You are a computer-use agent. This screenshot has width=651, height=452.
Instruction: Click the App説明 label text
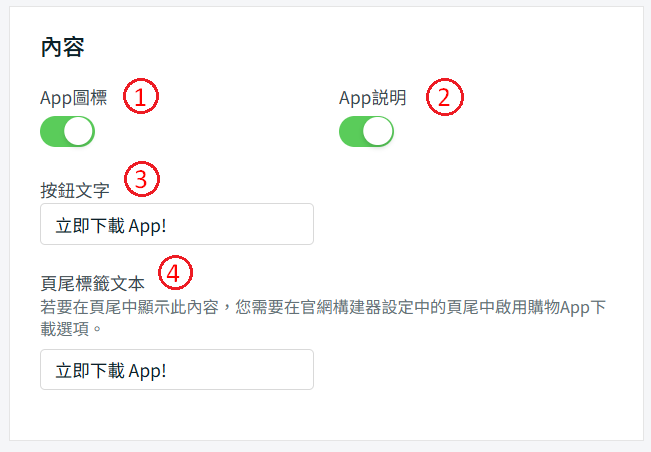click(372, 98)
